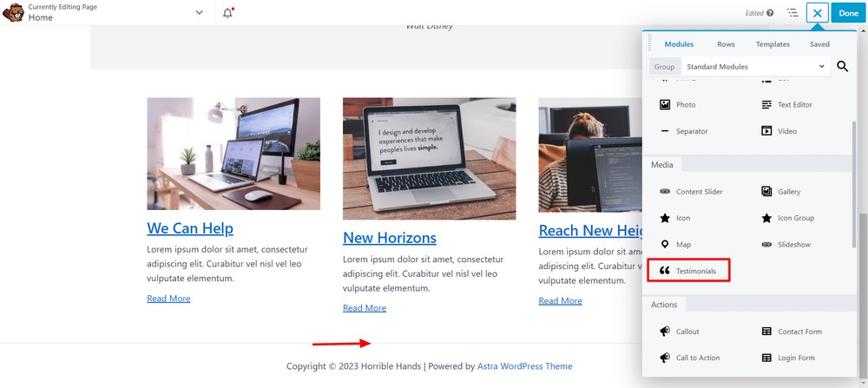Click the search magnifier in modules panel
This screenshot has width=868, height=388.
pyautogui.click(x=843, y=67)
